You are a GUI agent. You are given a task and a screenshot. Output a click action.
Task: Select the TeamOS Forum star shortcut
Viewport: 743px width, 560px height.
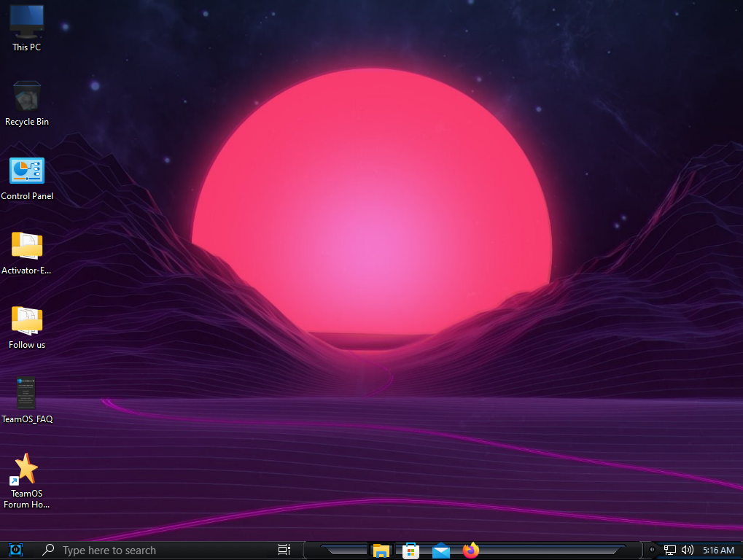(x=27, y=469)
